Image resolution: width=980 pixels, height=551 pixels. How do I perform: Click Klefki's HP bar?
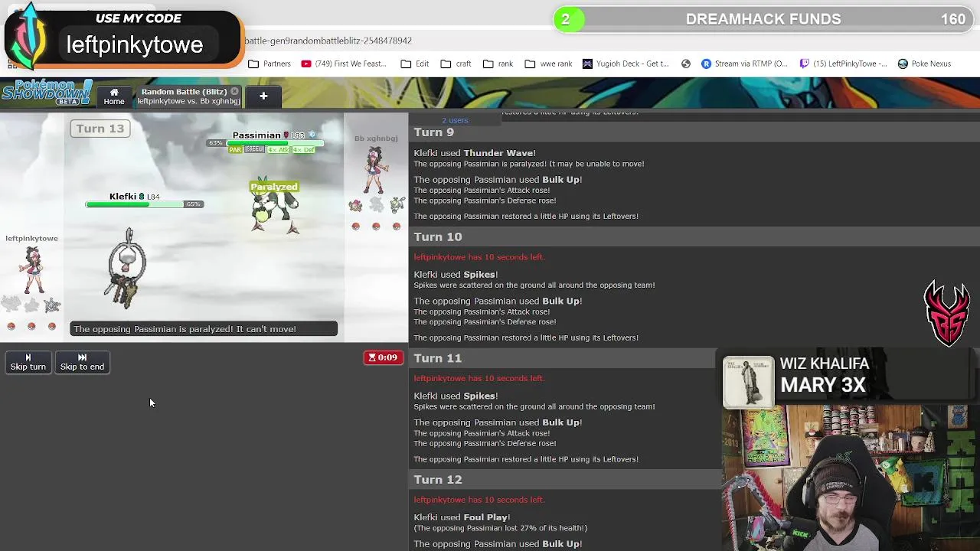(x=135, y=204)
